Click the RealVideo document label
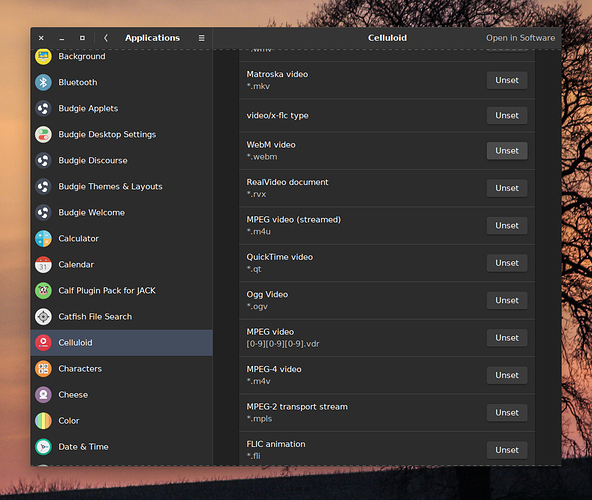This screenshot has width=592, height=500. tap(287, 182)
